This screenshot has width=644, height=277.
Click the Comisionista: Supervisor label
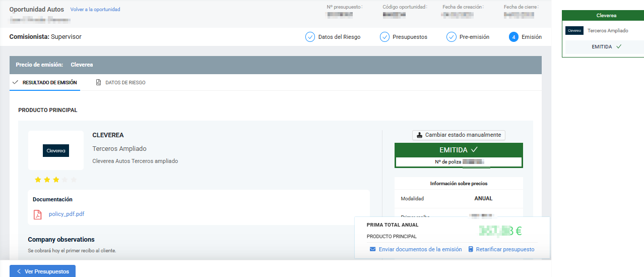click(45, 37)
